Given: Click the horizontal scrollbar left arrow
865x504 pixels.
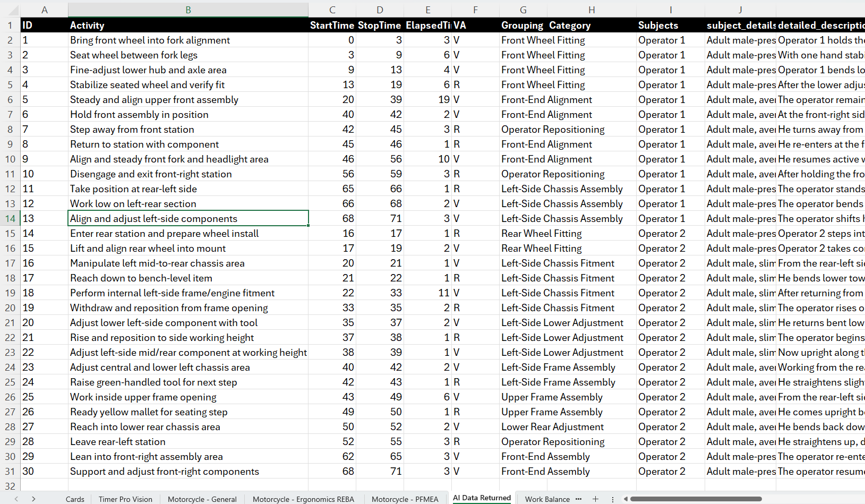Looking at the screenshot, I should pyautogui.click(x=626, y=499).
